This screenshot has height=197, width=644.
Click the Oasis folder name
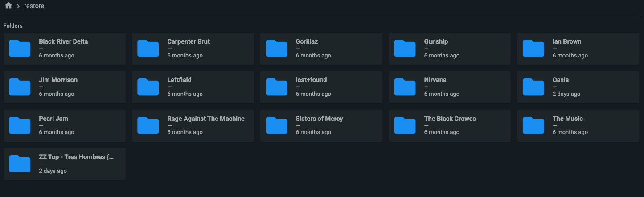pyautogui.click(x=561, y=80)
